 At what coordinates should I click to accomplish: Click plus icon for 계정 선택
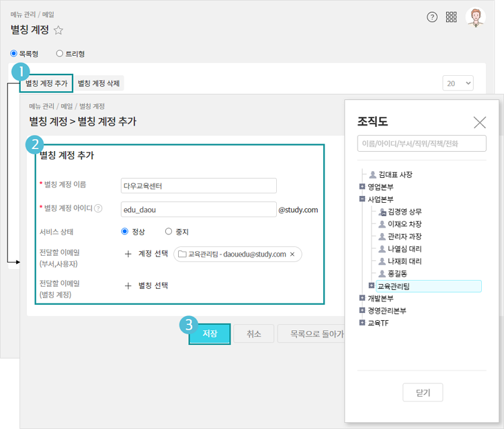pos(128,254)
